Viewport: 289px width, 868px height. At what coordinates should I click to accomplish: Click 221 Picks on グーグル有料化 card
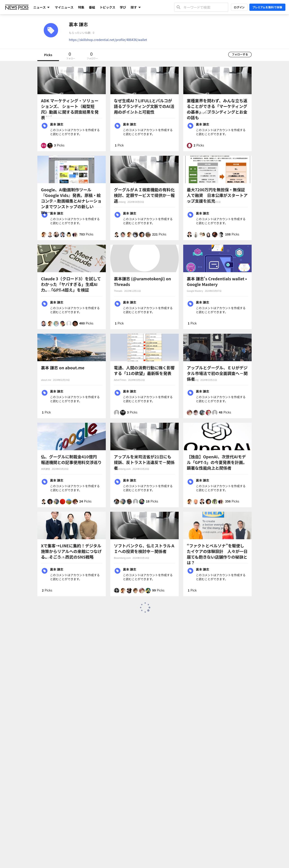pos(159,234)
